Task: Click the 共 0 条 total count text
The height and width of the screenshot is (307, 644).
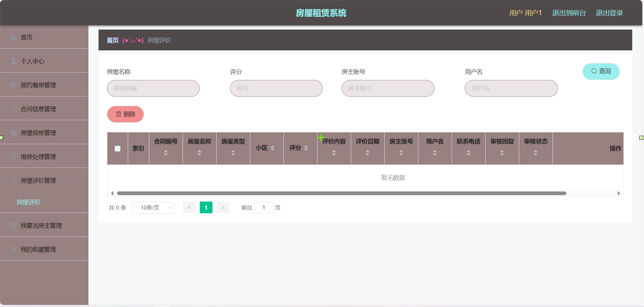Action: pyautogui.click(x=117, y=208)
